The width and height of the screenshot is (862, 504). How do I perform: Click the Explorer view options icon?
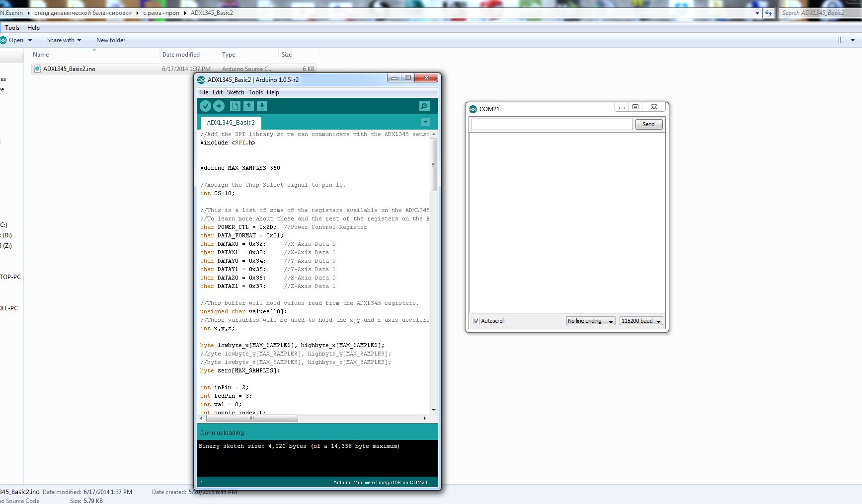click(842, 40)
